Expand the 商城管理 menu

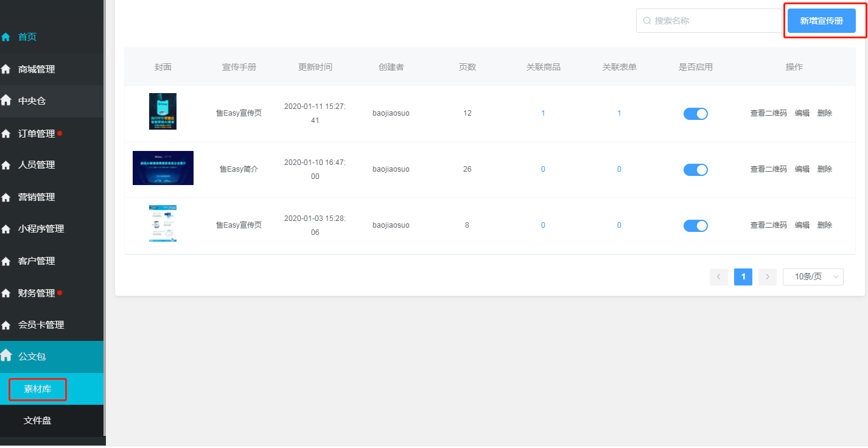(37, 69)
